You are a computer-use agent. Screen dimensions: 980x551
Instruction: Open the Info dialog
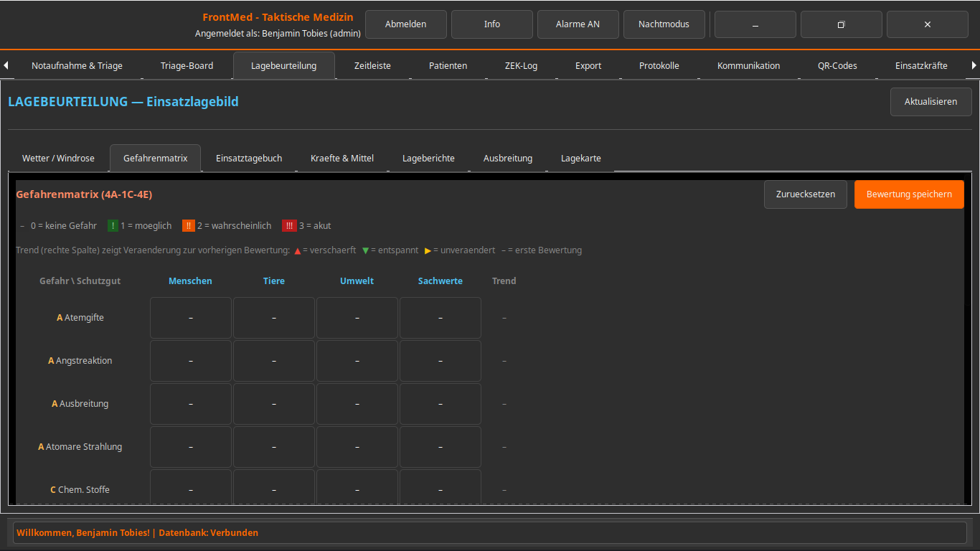click(491, 24)
